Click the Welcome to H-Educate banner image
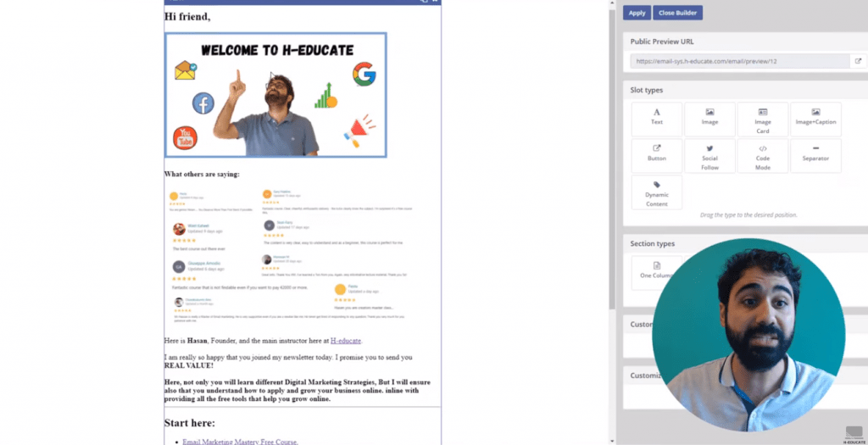Image resolution: width=868 pixels, height=445 pixels. pyautogui.click(x=275, y=95)
